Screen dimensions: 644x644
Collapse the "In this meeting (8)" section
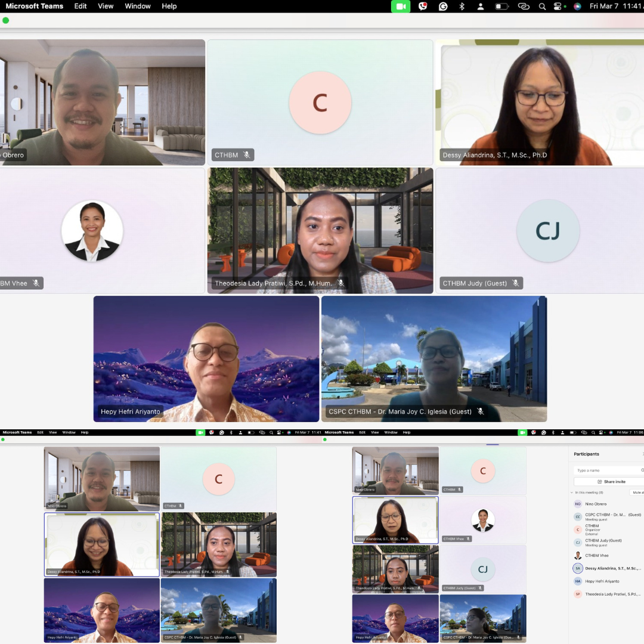(x=571, y=493)
